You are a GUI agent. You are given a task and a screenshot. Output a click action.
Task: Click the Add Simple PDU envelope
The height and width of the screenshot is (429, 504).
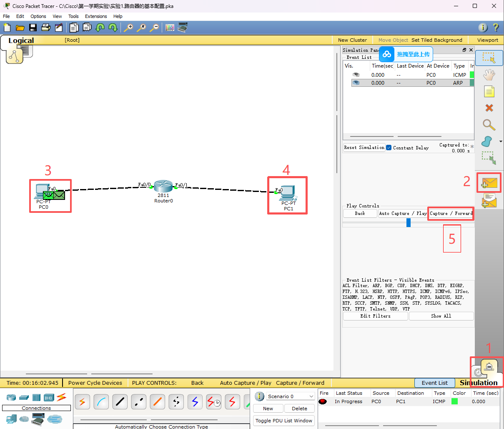point(489,183)
